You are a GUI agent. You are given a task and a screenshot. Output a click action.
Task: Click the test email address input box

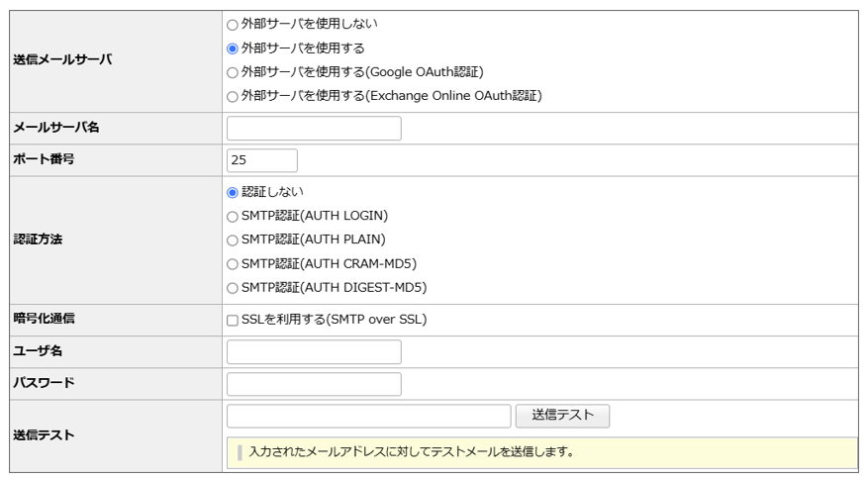368,416
